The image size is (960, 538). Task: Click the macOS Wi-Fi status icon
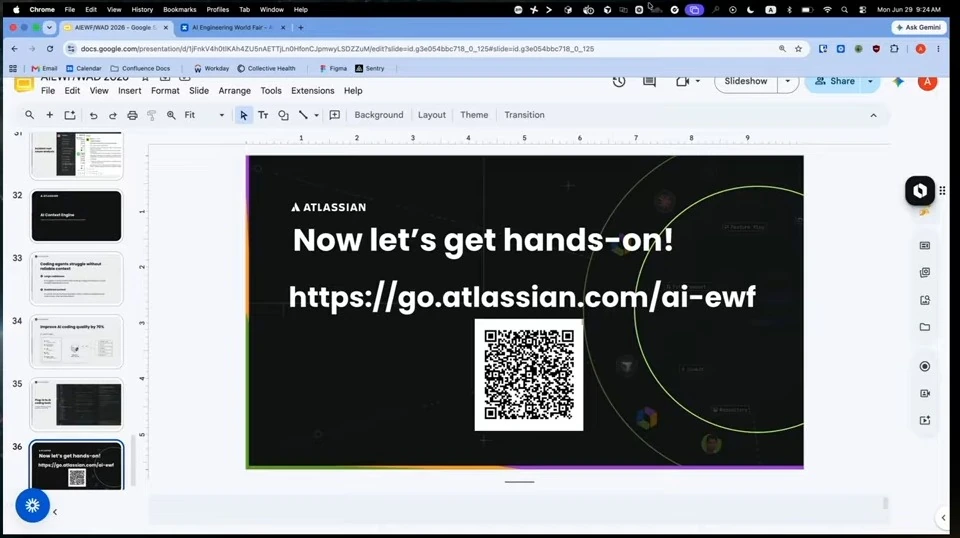coord(827,10)
